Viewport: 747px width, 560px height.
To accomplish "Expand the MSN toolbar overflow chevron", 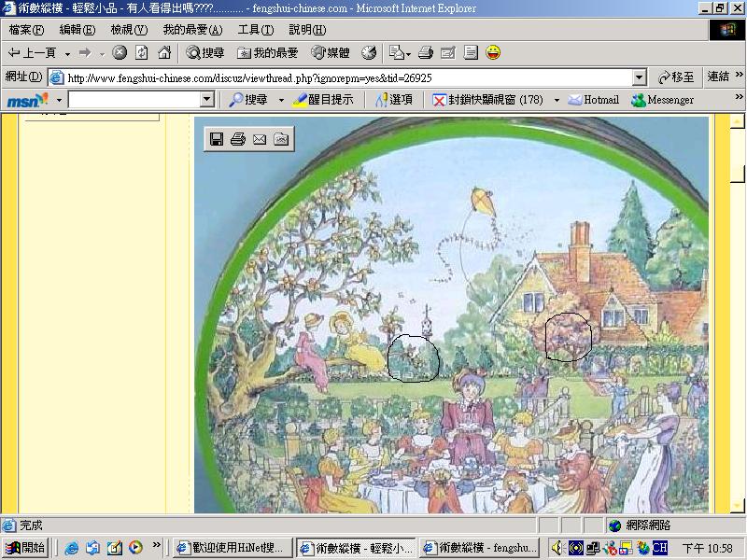I will [739, 97].
